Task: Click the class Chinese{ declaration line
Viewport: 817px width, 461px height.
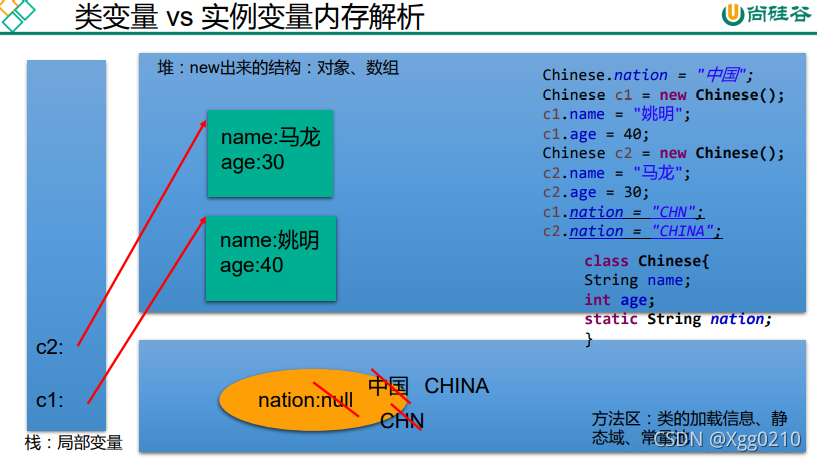Action: click(647, 260)
